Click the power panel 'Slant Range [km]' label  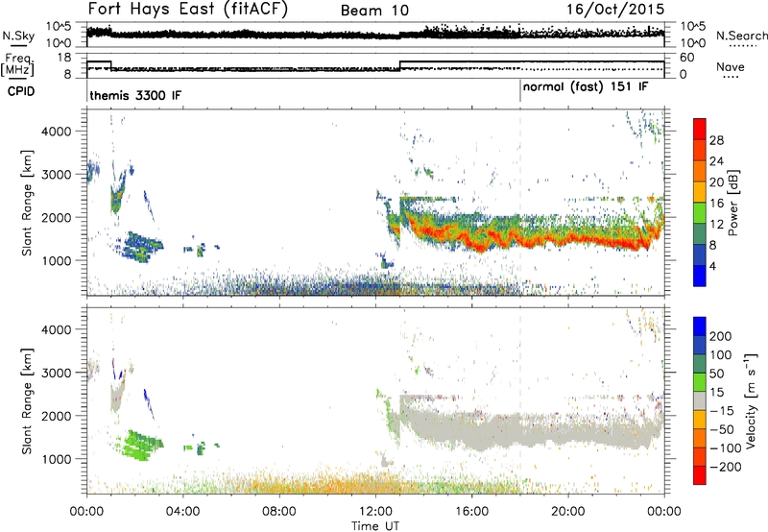click(28, 204)
